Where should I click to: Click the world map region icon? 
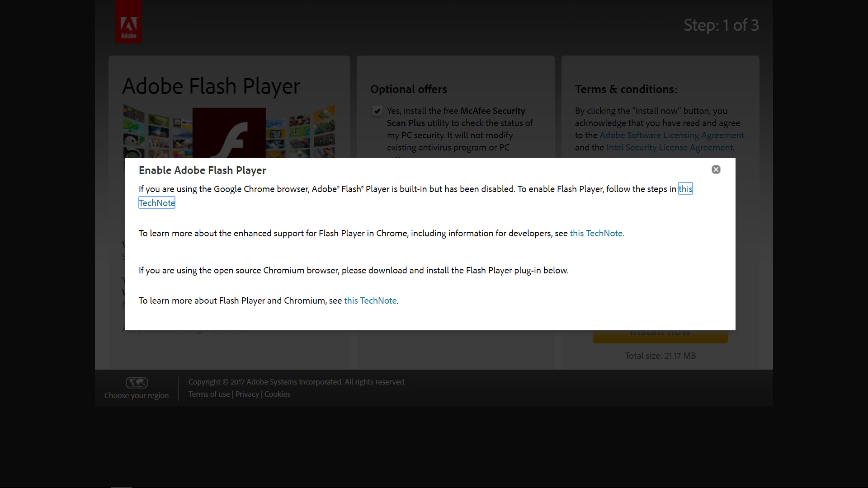[x=136, y=382]
